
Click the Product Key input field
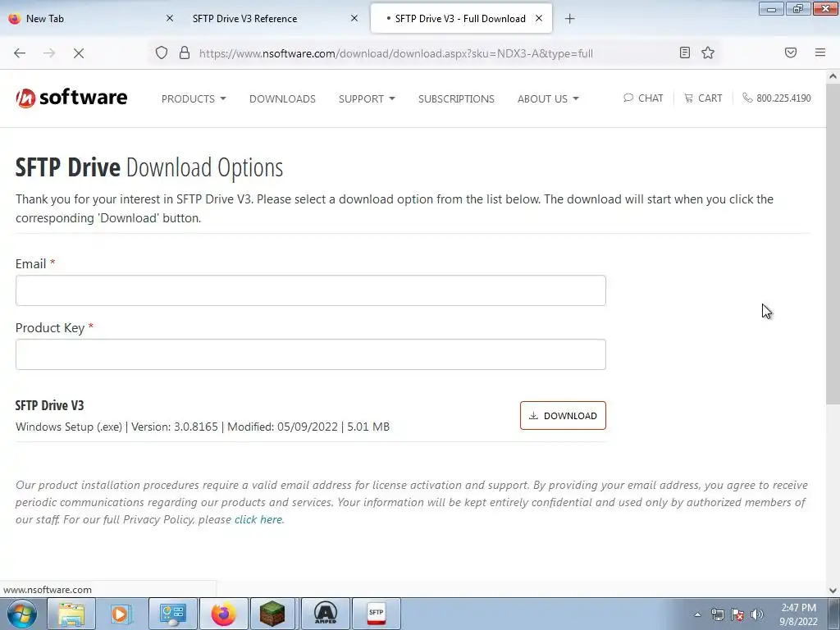[x=311, y=354]
